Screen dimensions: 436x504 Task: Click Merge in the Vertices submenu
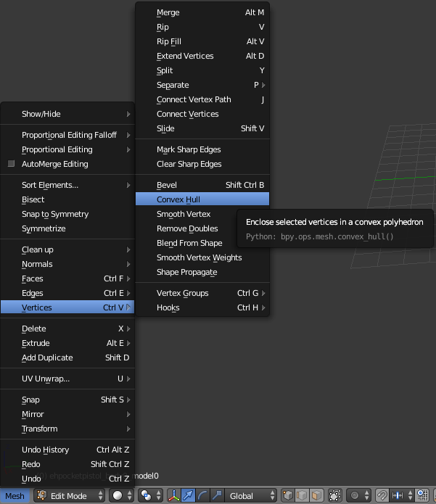coord(168,12)
